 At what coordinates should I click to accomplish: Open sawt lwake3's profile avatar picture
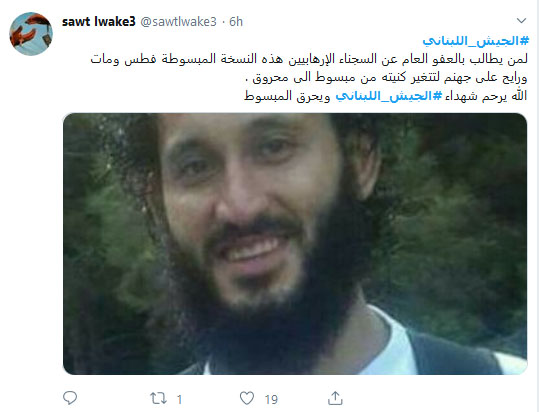click(x=31, y=34)
